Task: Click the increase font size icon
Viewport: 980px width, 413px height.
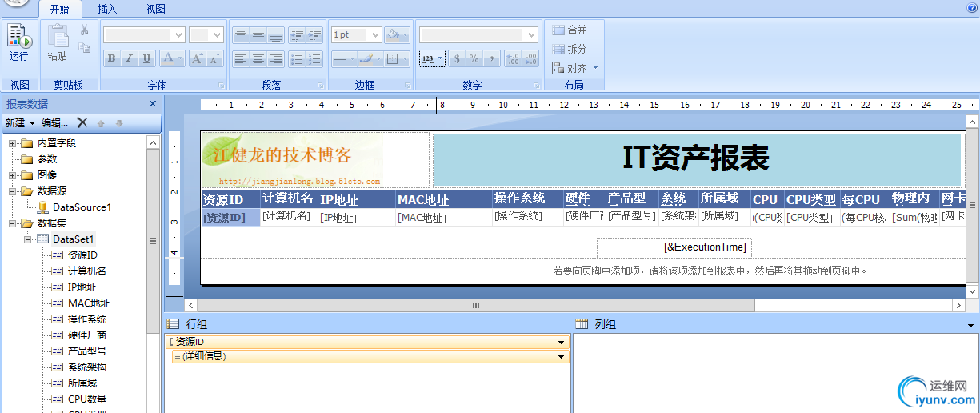Action: (x=198, y=58)
